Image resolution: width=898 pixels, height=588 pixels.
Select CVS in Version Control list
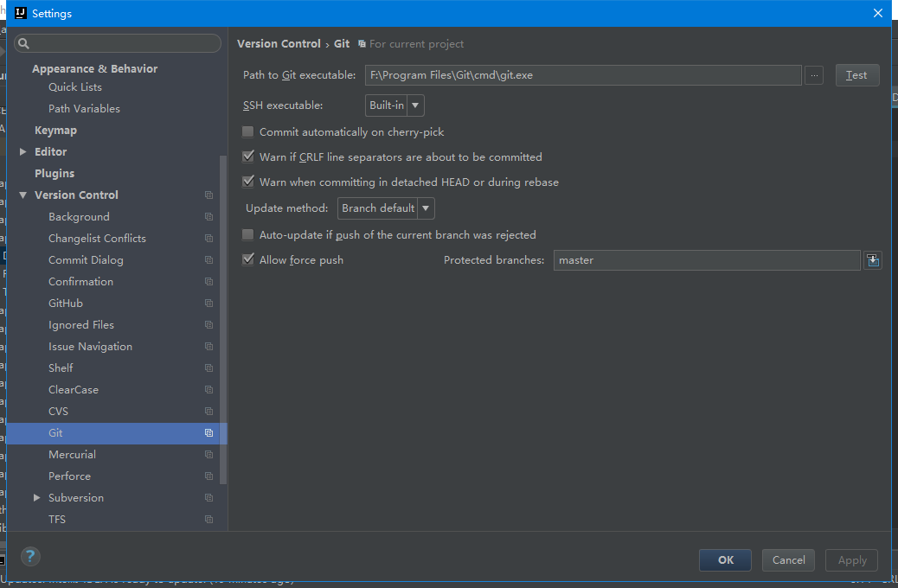coord(58,411)
